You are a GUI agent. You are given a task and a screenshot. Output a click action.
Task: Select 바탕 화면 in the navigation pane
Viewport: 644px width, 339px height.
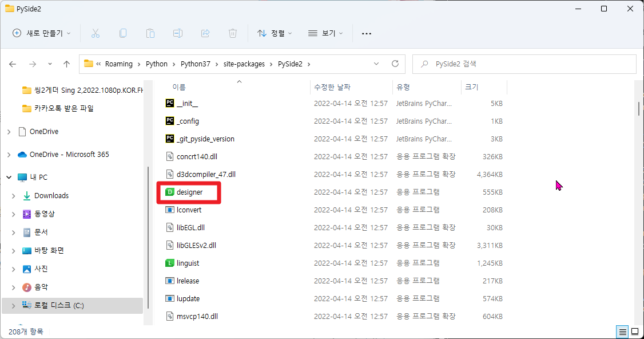coord(49,251)
